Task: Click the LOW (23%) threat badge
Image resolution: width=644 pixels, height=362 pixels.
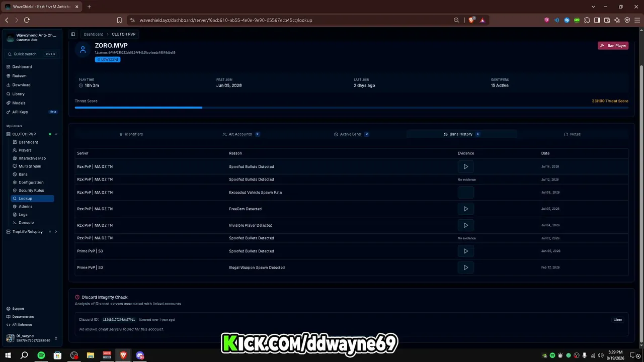Action: point(108,59)
